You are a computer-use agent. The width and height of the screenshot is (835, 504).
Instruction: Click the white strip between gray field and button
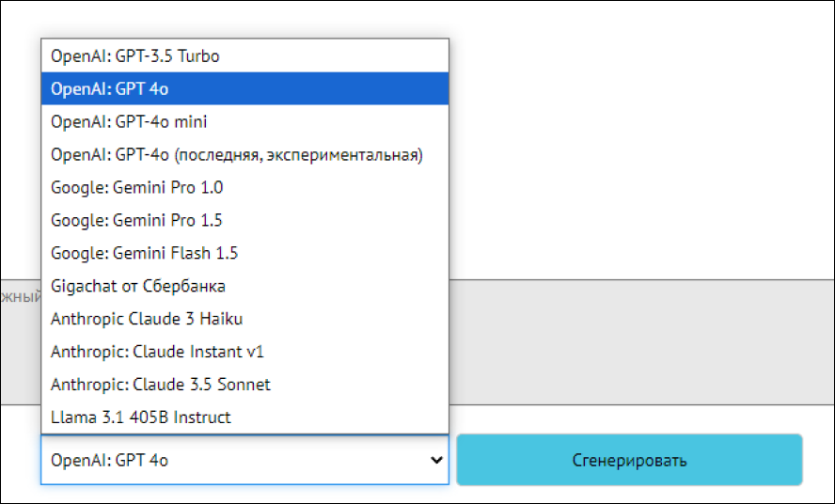(x=639, y=419)
